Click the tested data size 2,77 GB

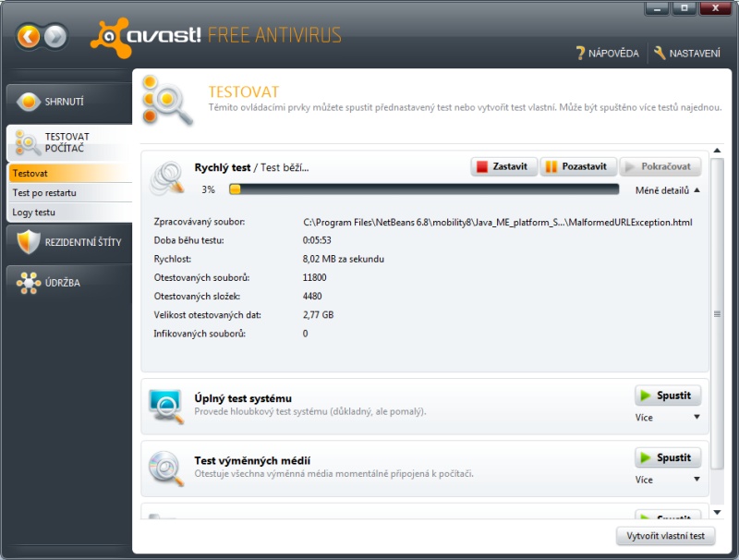318,315
